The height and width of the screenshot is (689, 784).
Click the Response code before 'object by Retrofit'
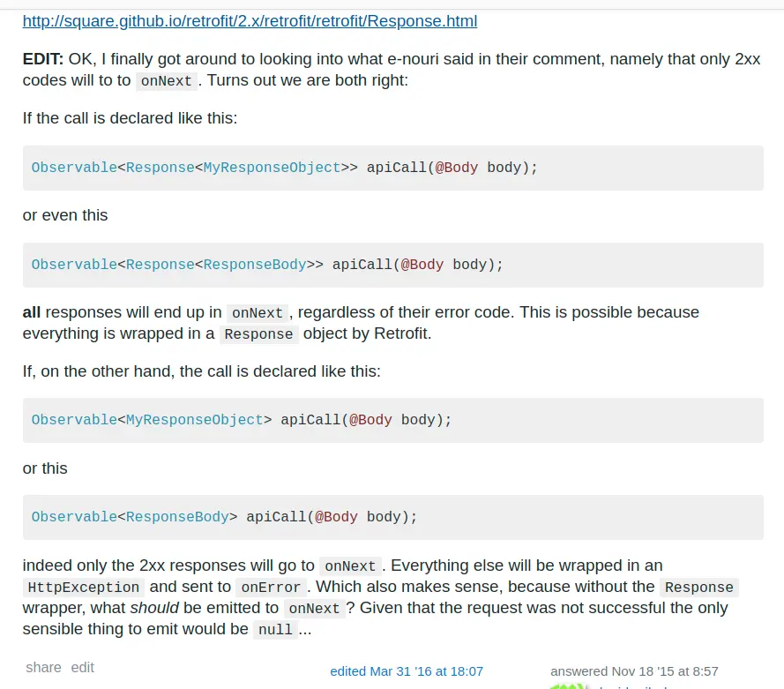[258, 334]
